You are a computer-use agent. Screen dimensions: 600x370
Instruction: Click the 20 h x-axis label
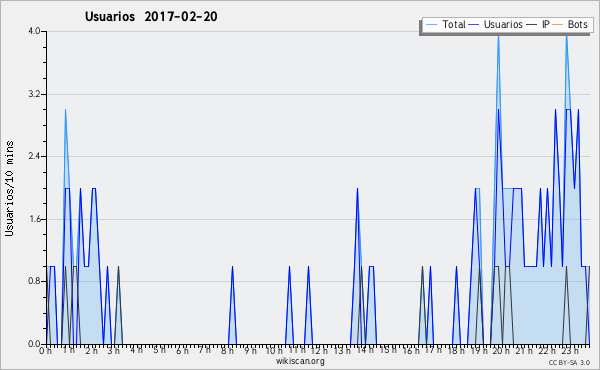(x=501, y=350)
